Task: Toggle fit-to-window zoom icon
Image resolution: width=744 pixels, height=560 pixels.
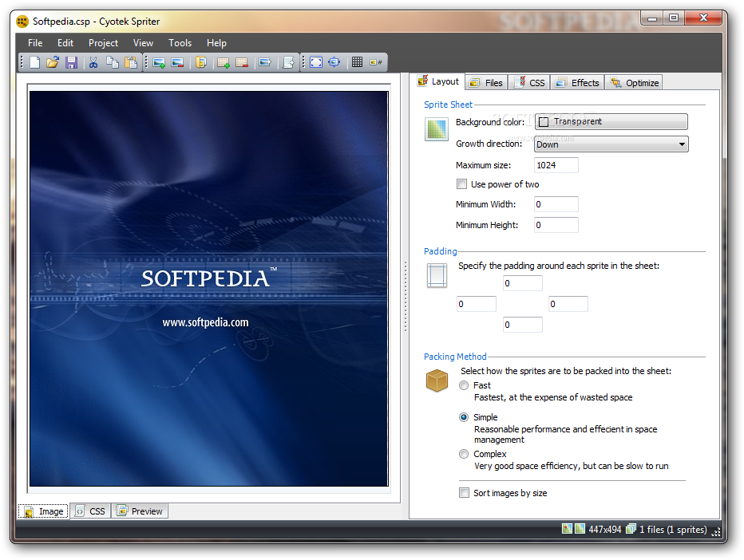Action: click(x=316, y=62)
